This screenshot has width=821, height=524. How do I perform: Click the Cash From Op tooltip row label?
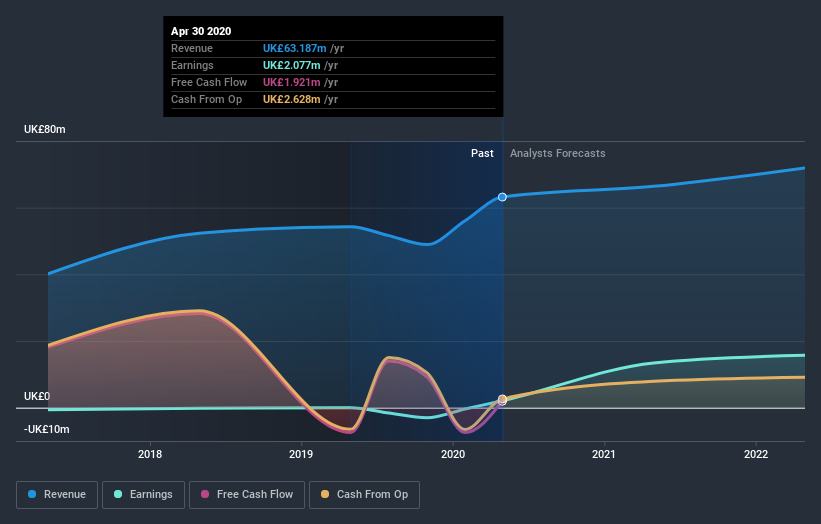[206, 99]
